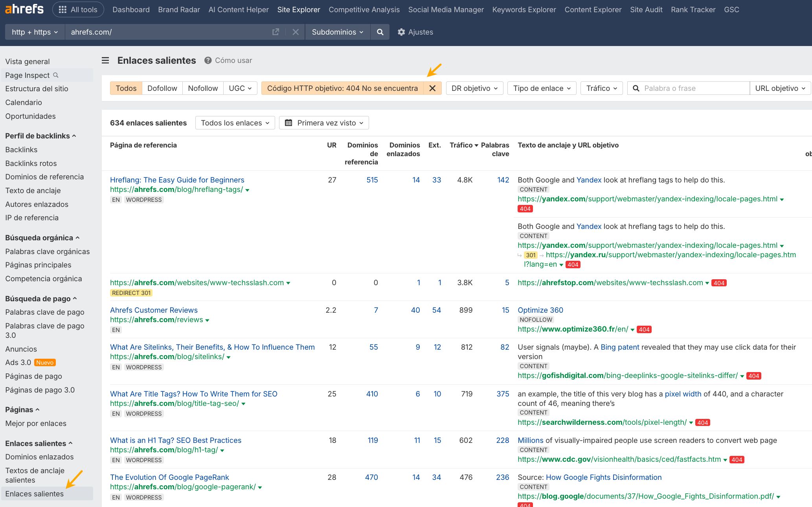This screenshot has width=812, height=507.
Task: Expand the Tipo de enlace dropdown
Action: coord(542,88)
